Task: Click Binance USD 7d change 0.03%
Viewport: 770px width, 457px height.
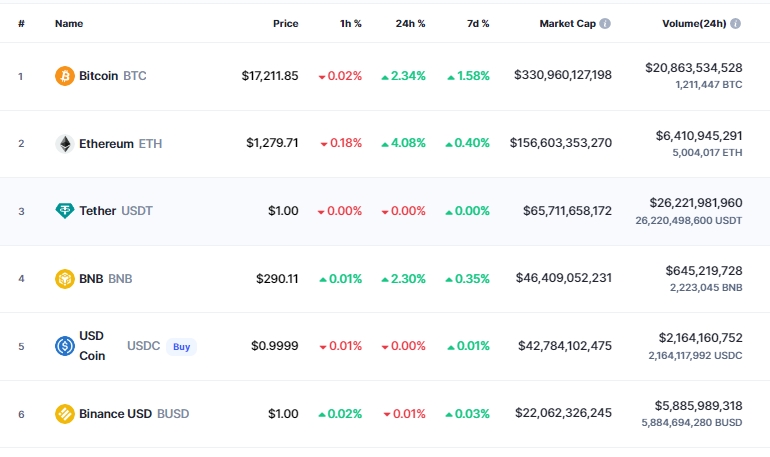Action: [468, 414]
